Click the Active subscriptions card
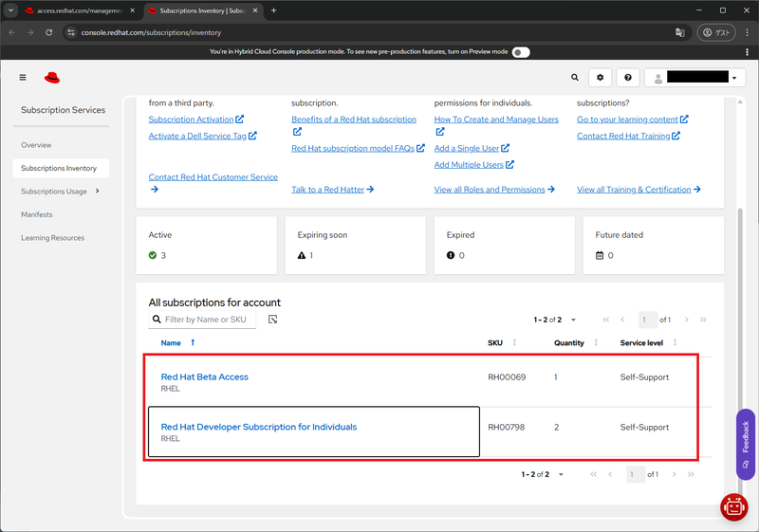Screen dimensions: 759x532 tap(207, 246)
